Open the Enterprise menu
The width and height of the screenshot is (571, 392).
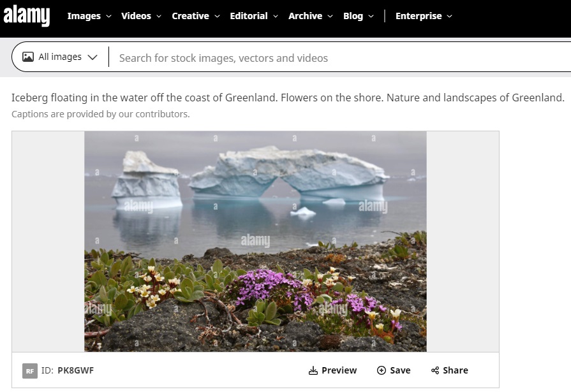424,16
